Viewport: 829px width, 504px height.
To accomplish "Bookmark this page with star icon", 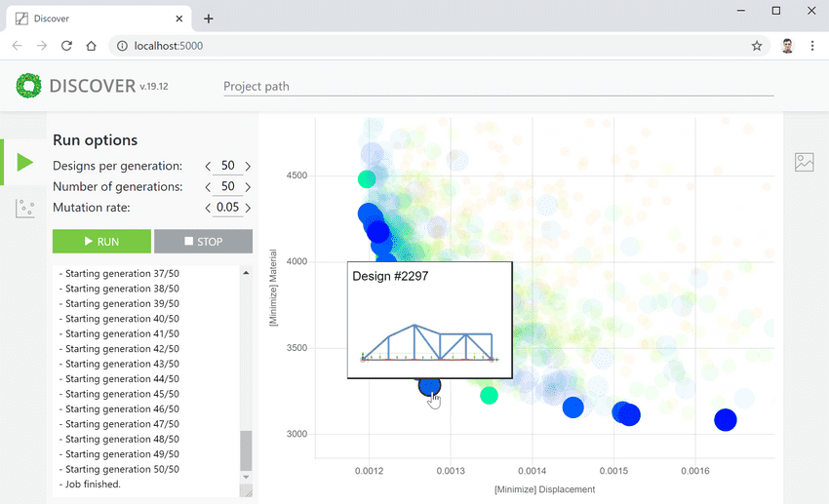I will (x=757, y=46).
